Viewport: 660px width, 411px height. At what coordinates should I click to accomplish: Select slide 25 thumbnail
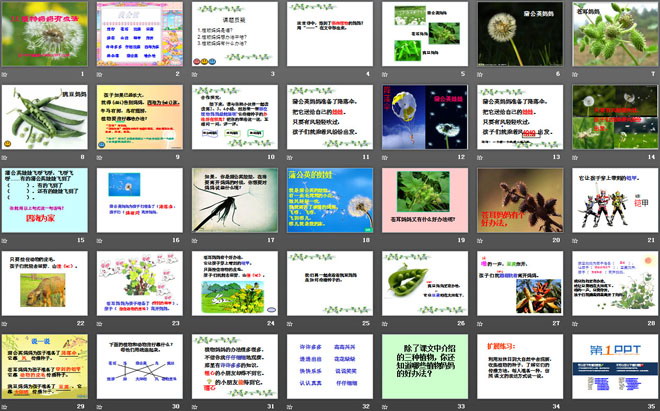click(330, 283)
